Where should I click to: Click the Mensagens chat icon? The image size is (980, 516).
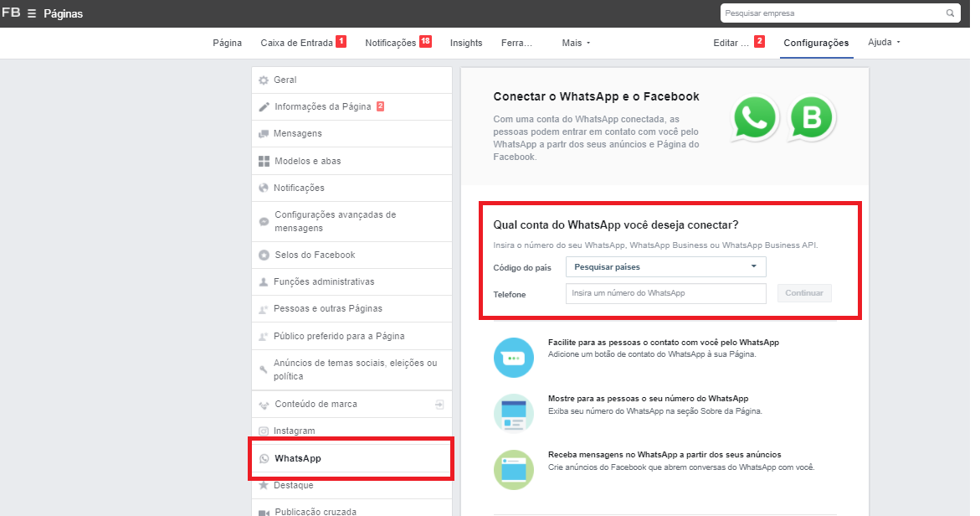[x=264, y=134]
